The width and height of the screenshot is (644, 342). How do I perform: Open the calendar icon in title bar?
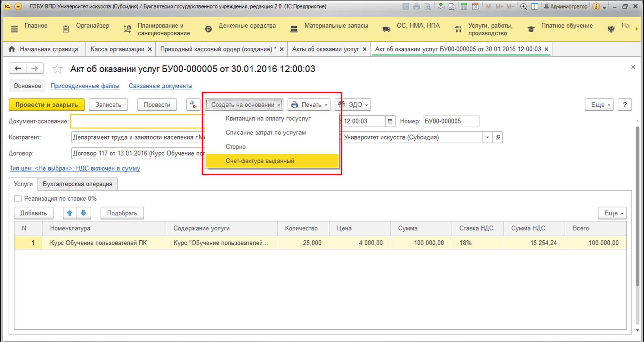(x=475, y=6)
